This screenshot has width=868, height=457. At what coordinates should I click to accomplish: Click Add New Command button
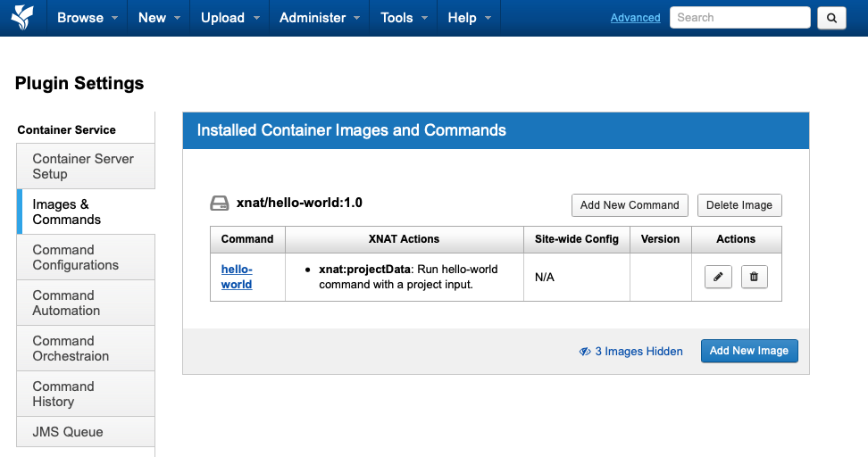coord(630,205)
